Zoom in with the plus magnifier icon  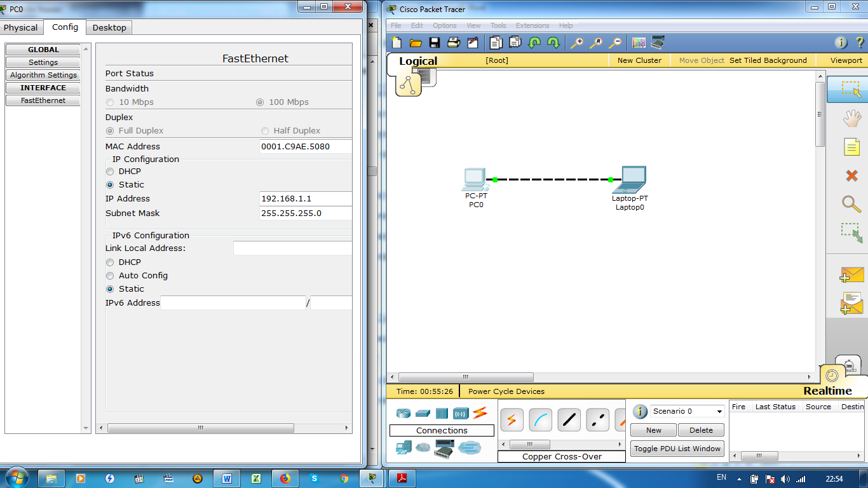pyautogui.click(x=577, y=43)
